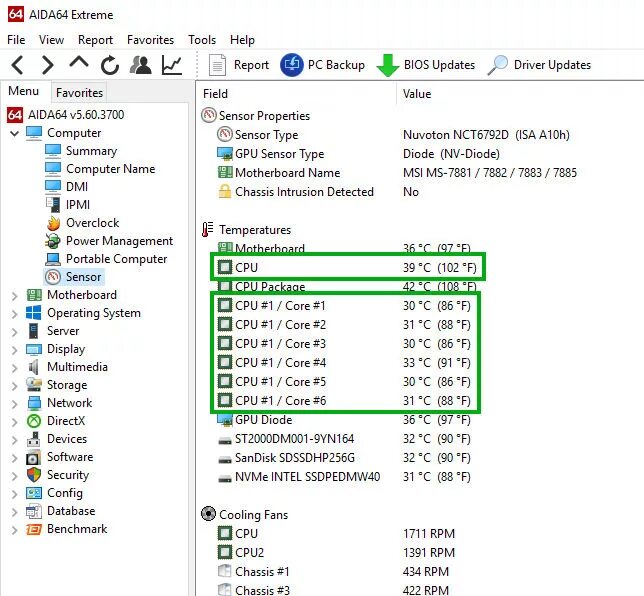Expand the Network tree node
This screenshot has height=596, width=644.
coord(14,404)
